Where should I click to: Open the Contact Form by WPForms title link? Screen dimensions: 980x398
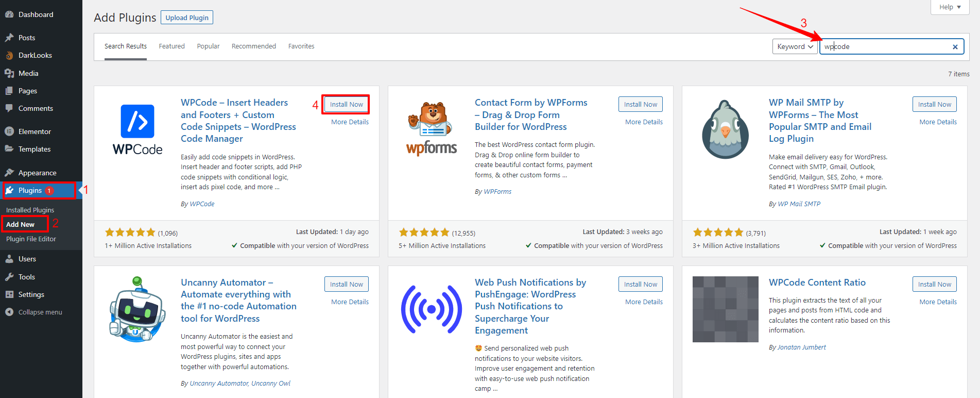tap(531, 114)
